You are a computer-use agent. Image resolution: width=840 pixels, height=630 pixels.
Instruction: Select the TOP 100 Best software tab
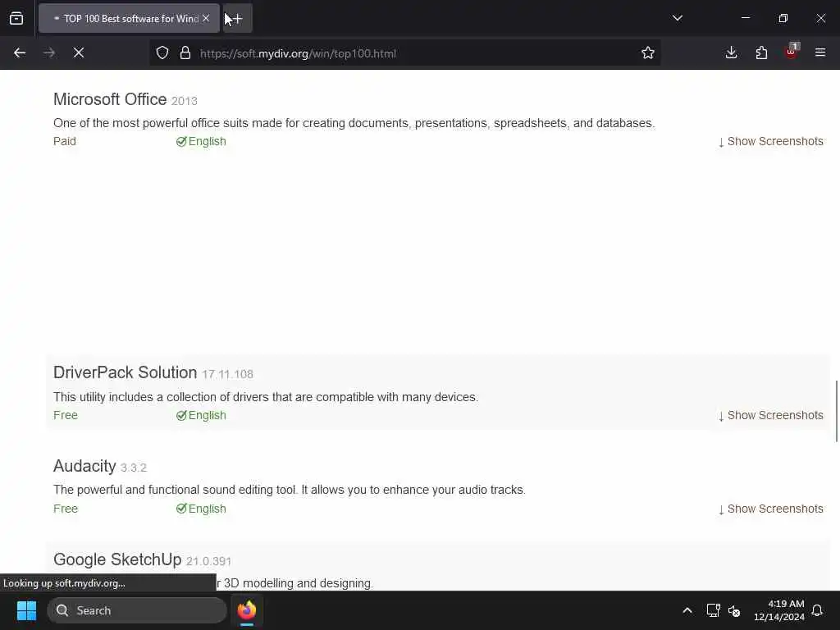[129, 18]
